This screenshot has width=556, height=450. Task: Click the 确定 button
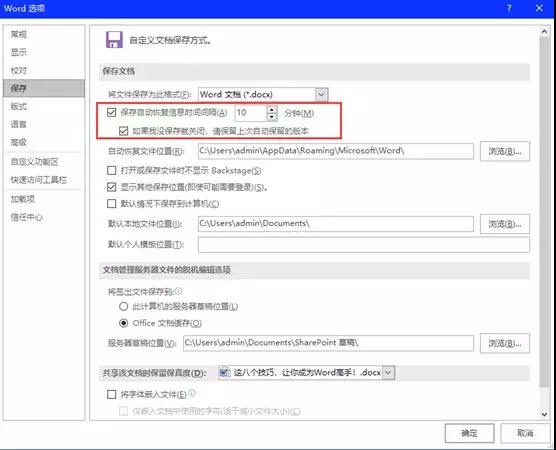(x=469, y=433)
